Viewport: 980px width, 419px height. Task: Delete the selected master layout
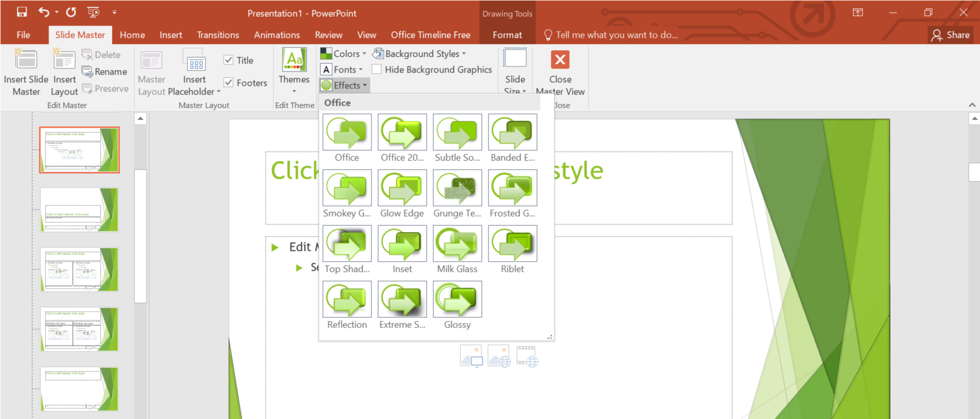tap(101, 55)
